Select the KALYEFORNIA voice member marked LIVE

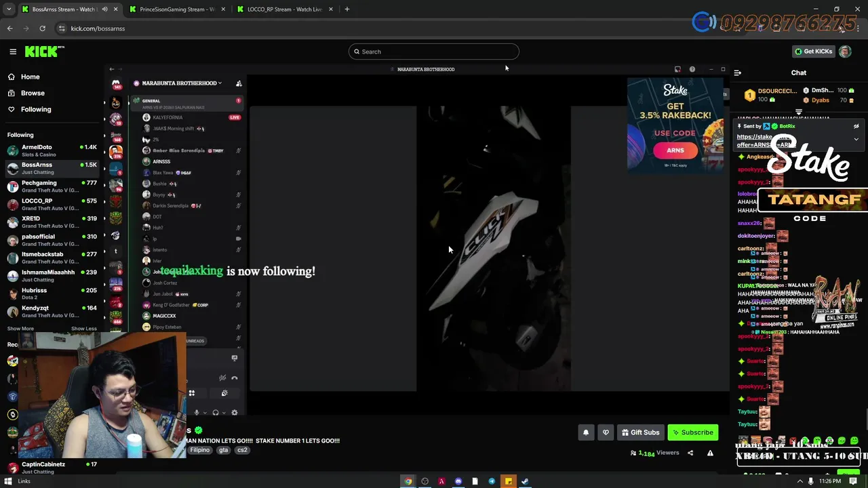(x=192, y=117)
